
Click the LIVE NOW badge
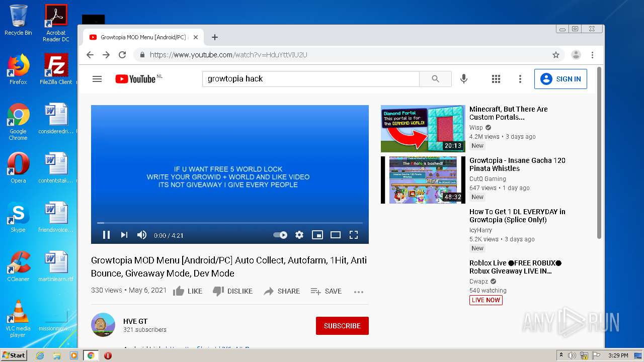(486, 300)
